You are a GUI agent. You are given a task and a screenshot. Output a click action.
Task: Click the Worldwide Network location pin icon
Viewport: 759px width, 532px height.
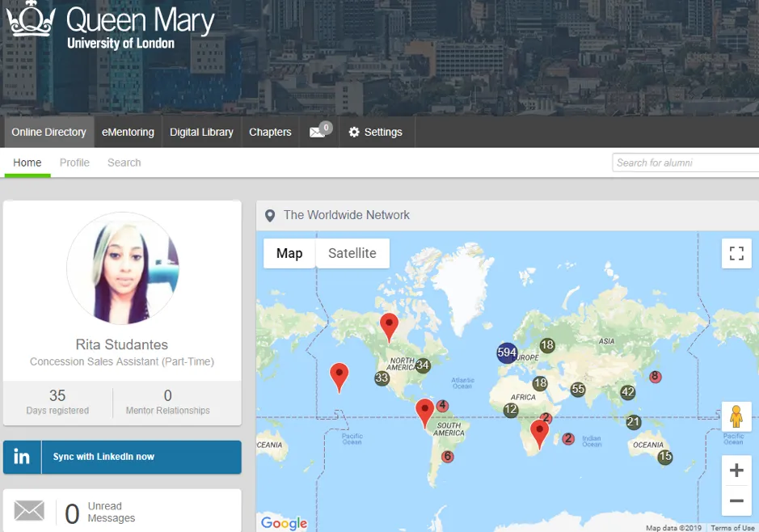pos(270,215)
